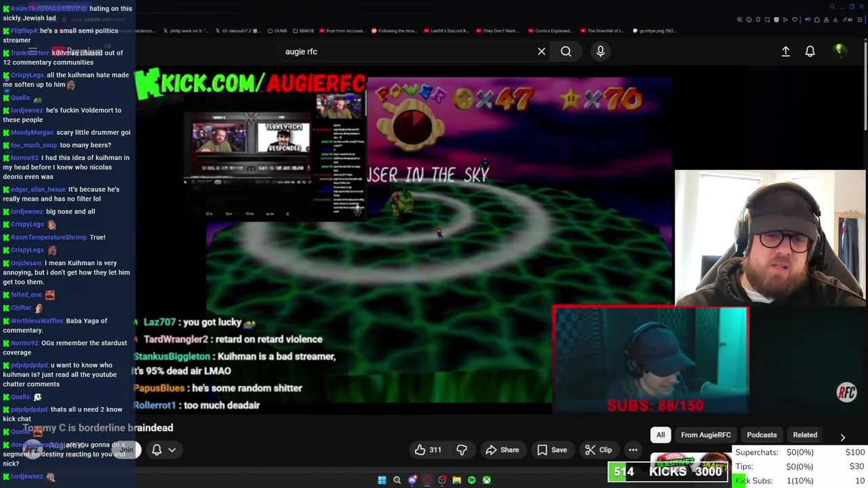Screen dimensions: 868x488
Task: Click the send/flow arrow icon in toolbar
Action: [785, 20]
